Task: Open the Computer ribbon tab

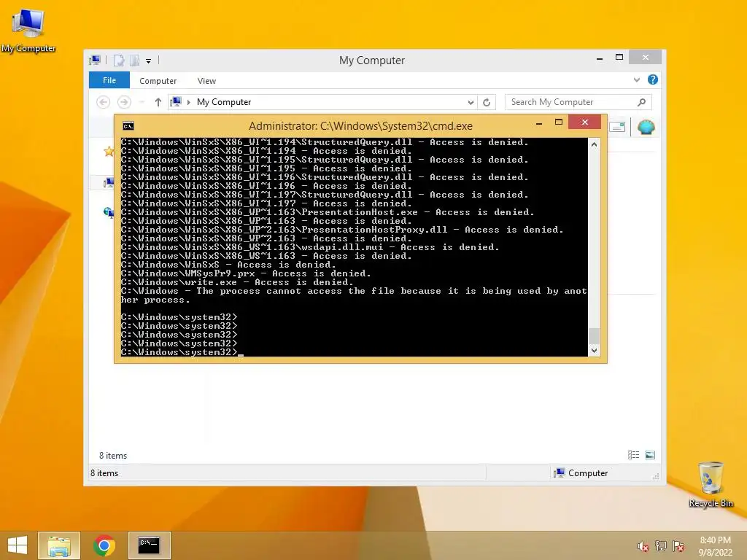Action: 158,81
